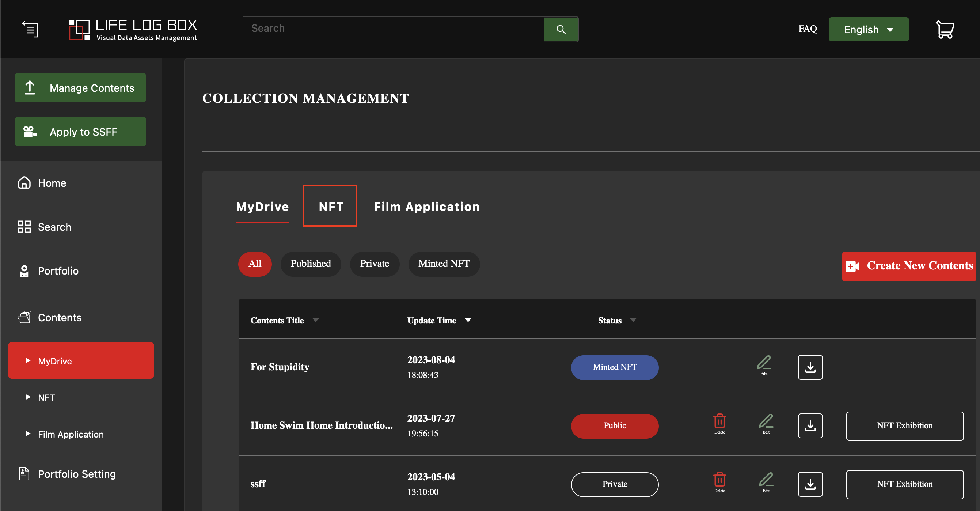Switch to the MyDrive tab
This screenshot has height=511, width=980.
262,207
